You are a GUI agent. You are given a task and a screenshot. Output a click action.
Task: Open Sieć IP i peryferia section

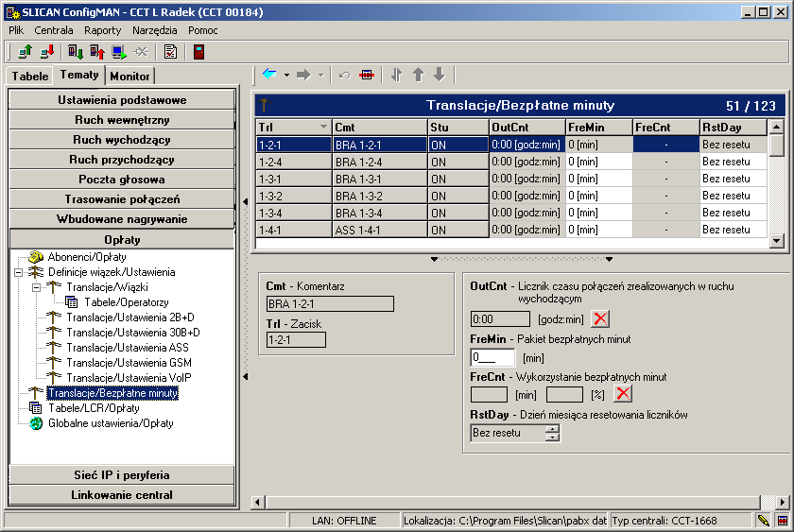(x=122, y=474)
